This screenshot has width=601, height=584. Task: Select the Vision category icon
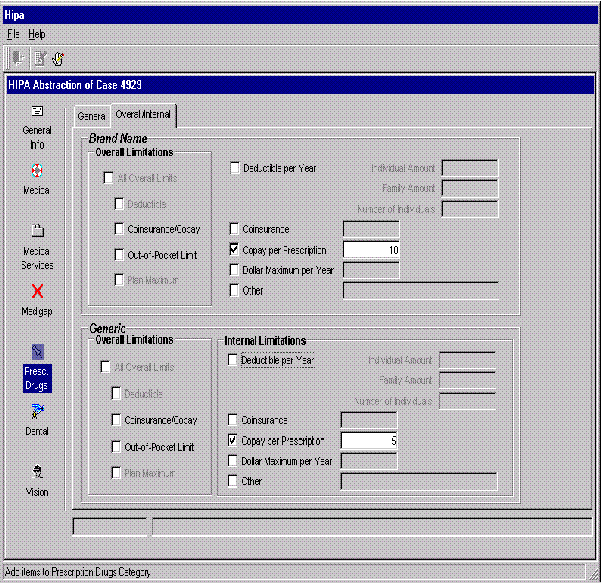37,472
